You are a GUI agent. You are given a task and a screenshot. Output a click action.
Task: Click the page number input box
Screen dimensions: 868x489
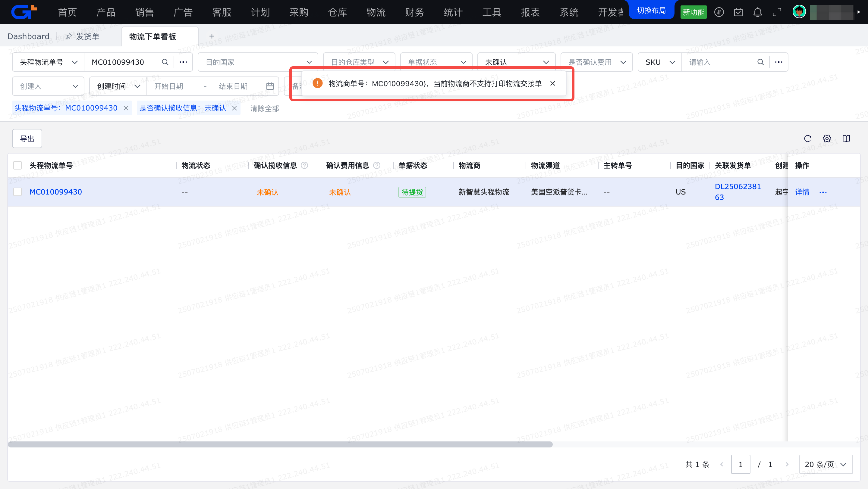pyautogui.click(x=740, y=464)
